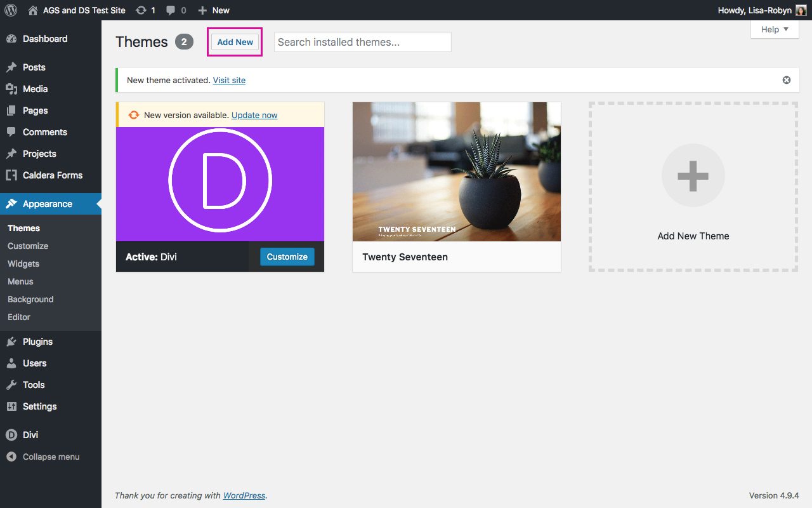Viewport: 812px width, 508px height.
Task: Click New in the admin bar
Action: click(x=221, y=10)
